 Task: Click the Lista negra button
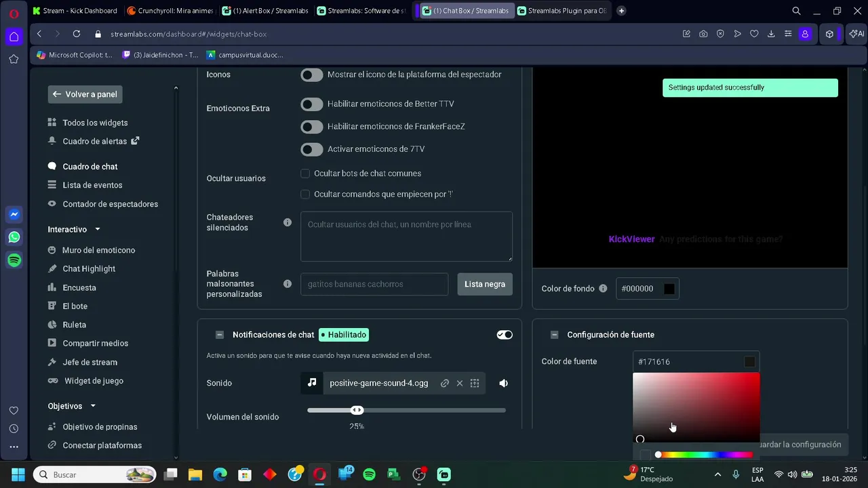pyautogui.click(x=485, y=284)
